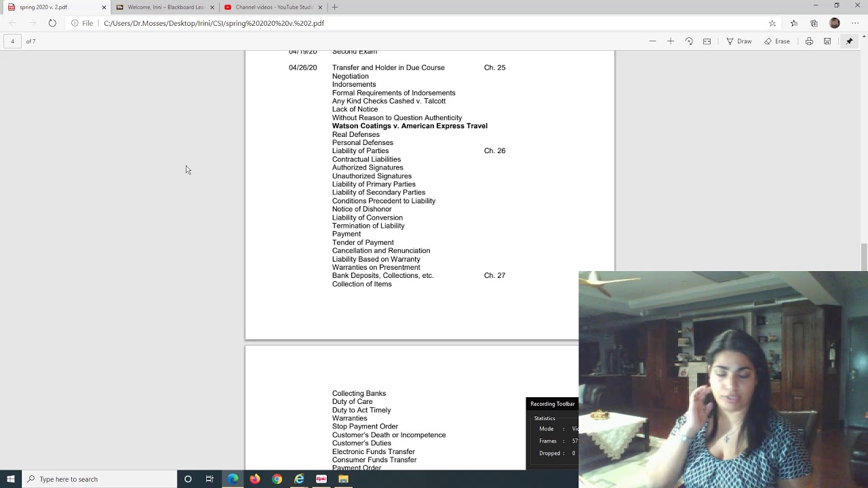
Task: Click 'Real Defenses' line
Action: [x=356, y=135]
